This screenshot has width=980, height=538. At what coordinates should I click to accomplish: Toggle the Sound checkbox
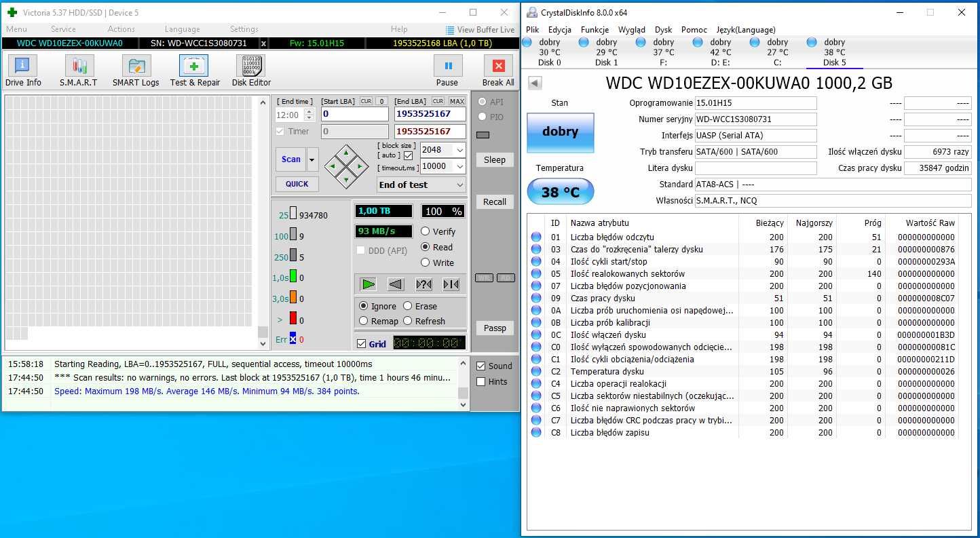tap(481, 366)
